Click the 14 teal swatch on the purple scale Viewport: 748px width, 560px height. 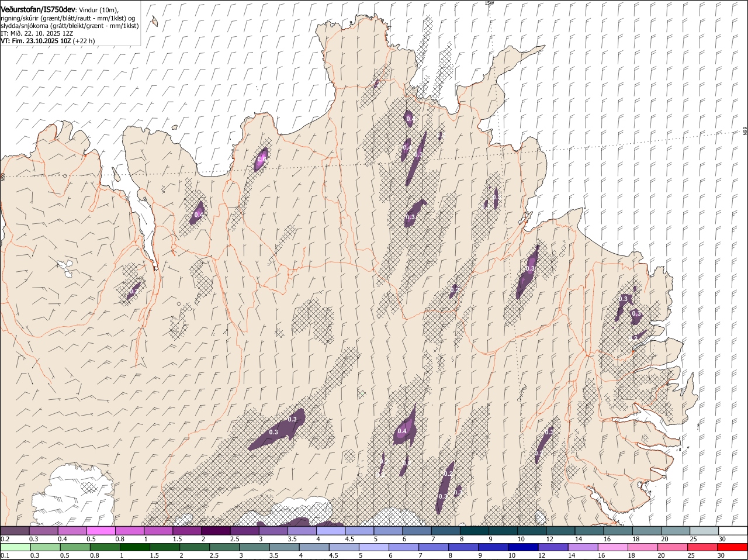[589, 530]
